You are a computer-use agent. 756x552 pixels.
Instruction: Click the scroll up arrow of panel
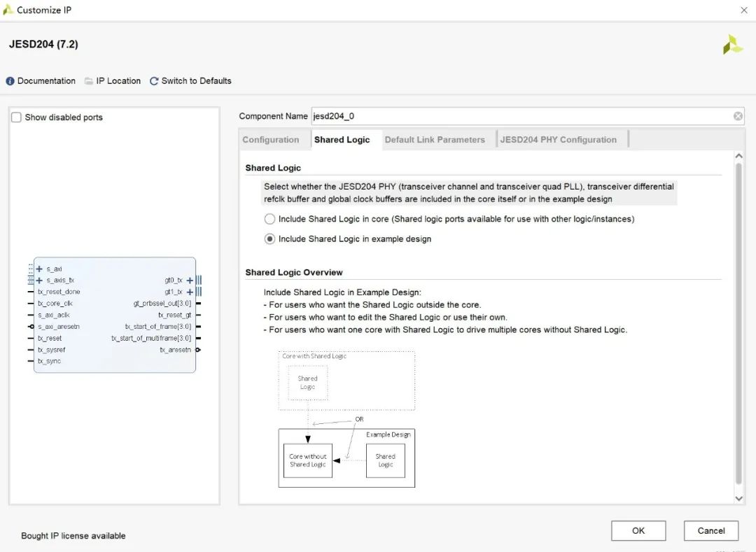tap(738, 156)
